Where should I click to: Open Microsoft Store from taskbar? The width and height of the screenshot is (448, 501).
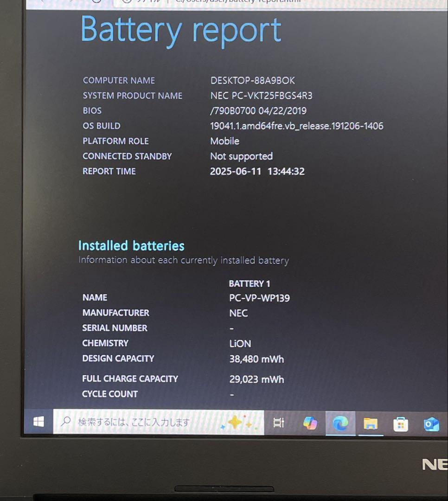click(400, 424)
